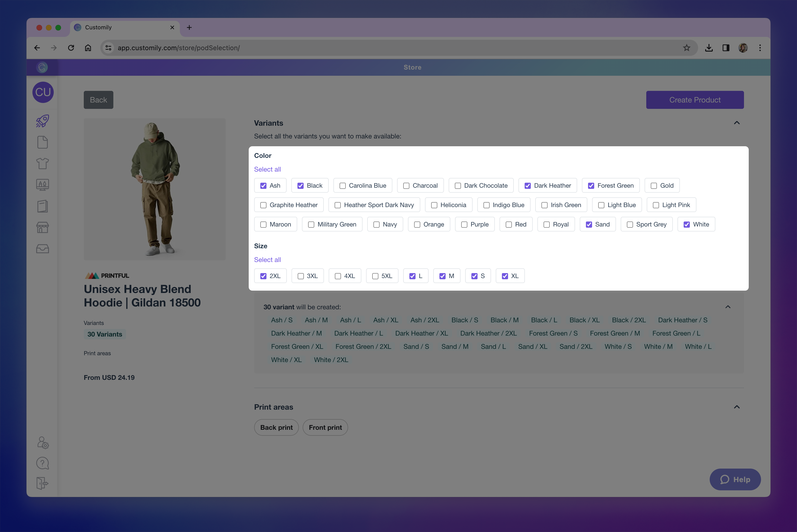
Task: Click Select all under Color
Action: click(x=267, y=169)
